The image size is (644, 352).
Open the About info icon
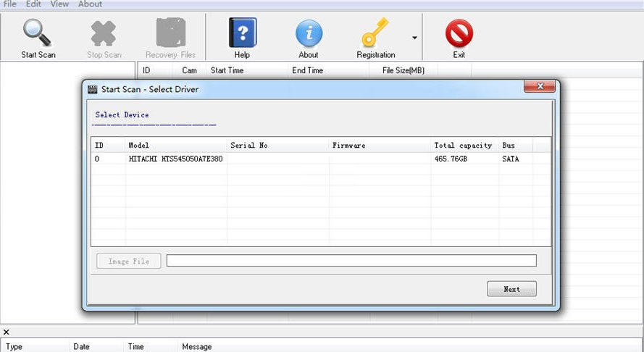click(309, 33)
